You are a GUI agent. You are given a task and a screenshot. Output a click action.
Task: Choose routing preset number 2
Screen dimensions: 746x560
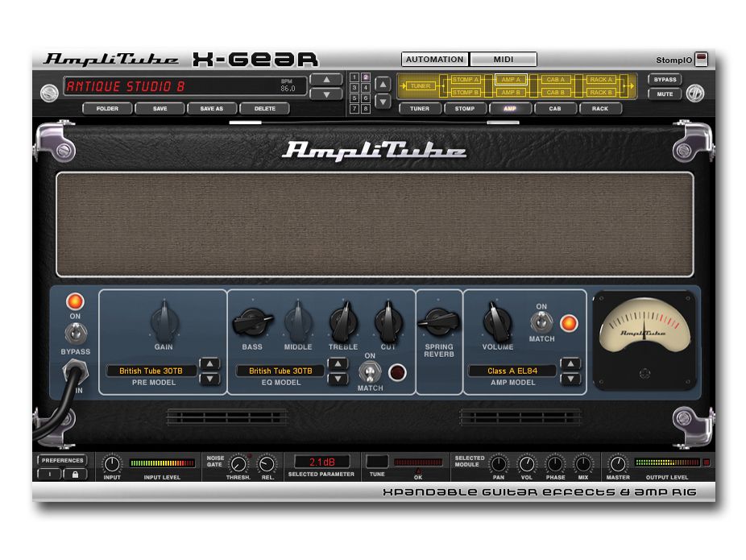(366, 77)
